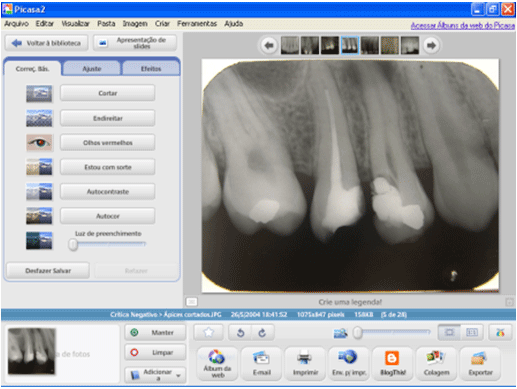Switch to the Ajuste tab
Viewport: 517px width, 389px height.
click(x=92, y=69)
